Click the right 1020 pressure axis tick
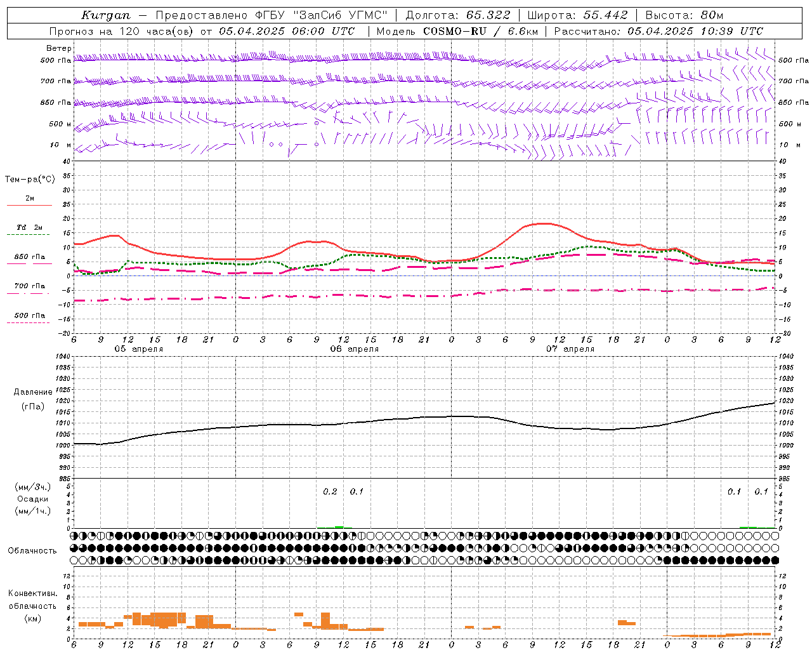The image size is (812, 650). click(786, 401)
